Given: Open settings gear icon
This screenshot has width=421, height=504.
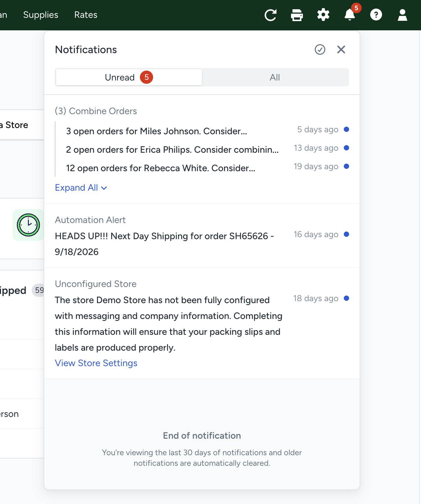Looking at the screenshot, I should [x=323, y=15].
